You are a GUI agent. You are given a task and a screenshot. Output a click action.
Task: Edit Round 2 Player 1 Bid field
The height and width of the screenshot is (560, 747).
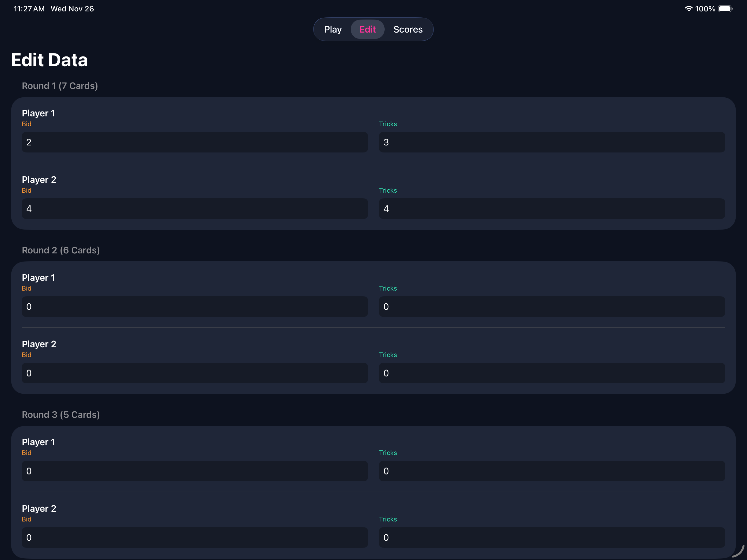pos(195,307)
